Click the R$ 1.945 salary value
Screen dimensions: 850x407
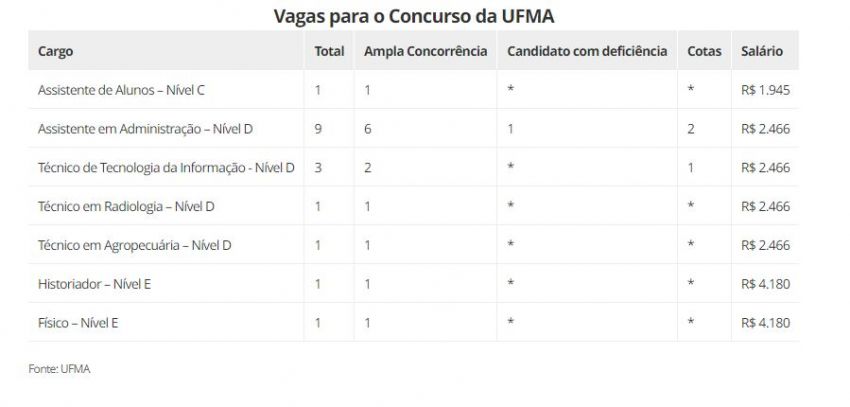[x=765, y=90]
